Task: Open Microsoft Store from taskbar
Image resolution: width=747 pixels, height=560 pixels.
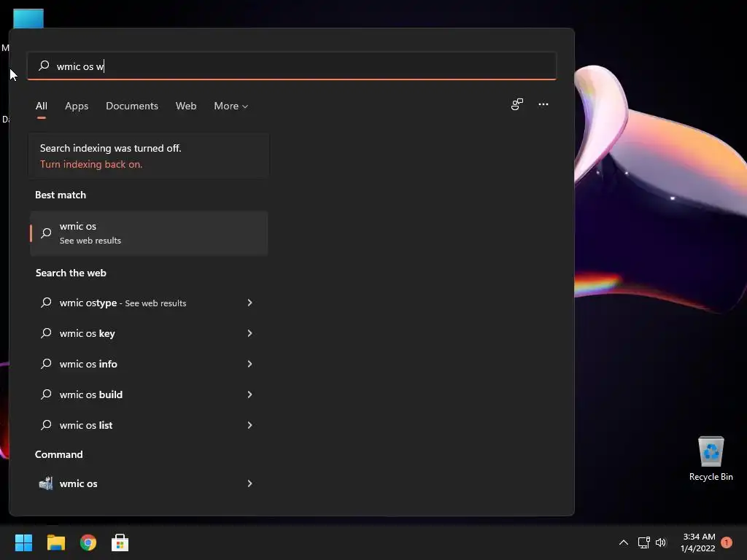Action: [120, 542]
